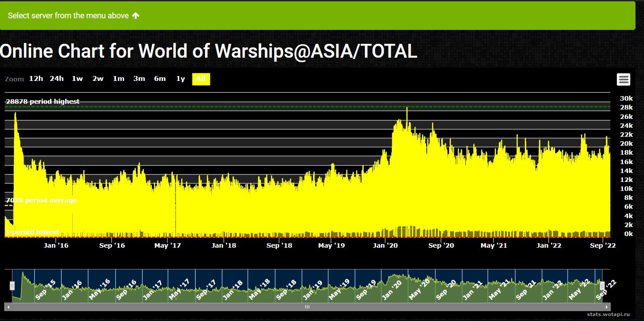
Task: Click the navigator's "Jan '19" date label
Action: pyautogui.click(x=313, y=290)
